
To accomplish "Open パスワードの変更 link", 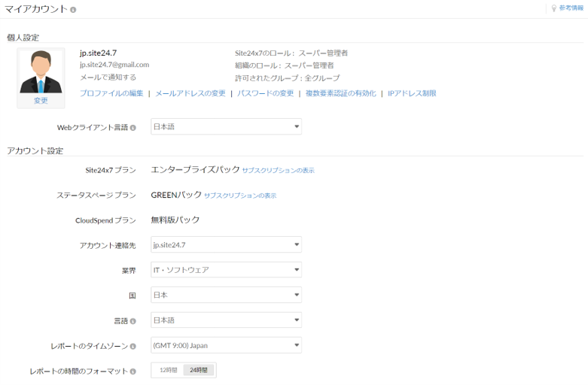I will [x=265, y=93].
